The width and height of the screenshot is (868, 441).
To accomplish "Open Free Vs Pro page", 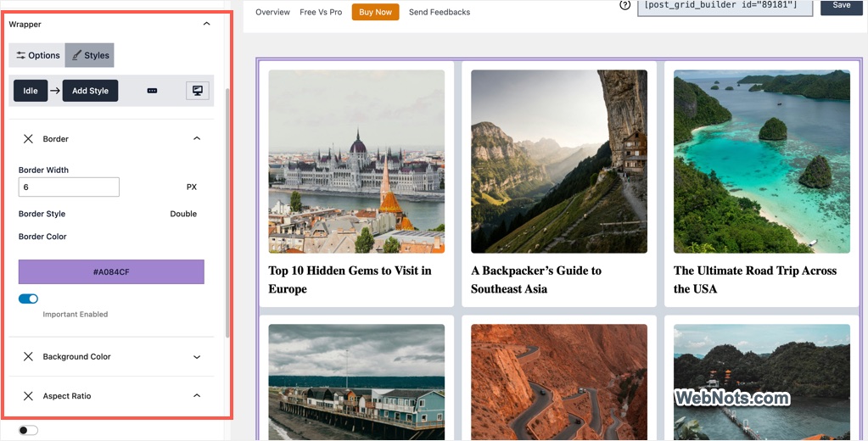I will pyautogui.click(x=321, y=12).
